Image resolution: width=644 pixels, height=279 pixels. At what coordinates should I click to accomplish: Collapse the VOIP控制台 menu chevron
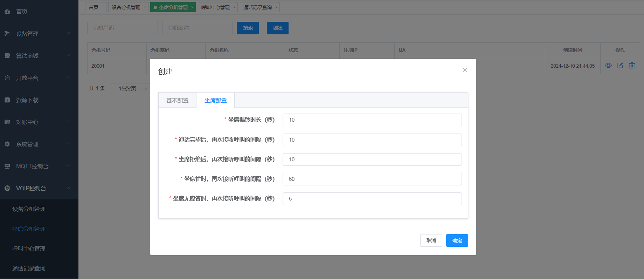pyautogui.click(x=69, y=188)
